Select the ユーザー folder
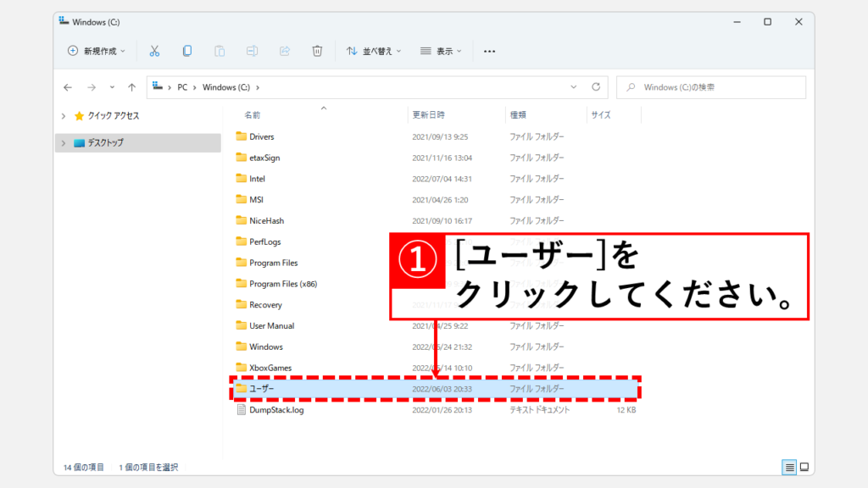 262,388
